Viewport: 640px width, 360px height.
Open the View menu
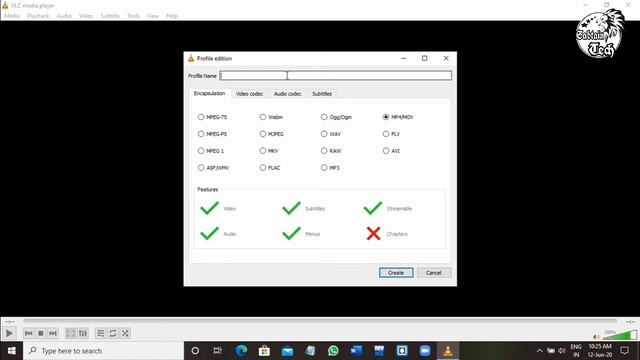[x=153, y=16]
